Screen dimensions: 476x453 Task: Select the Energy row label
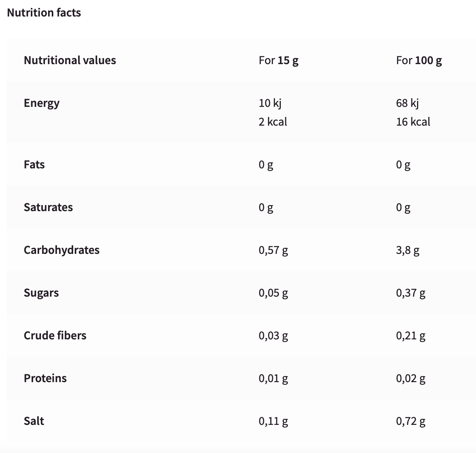(42, 103)
